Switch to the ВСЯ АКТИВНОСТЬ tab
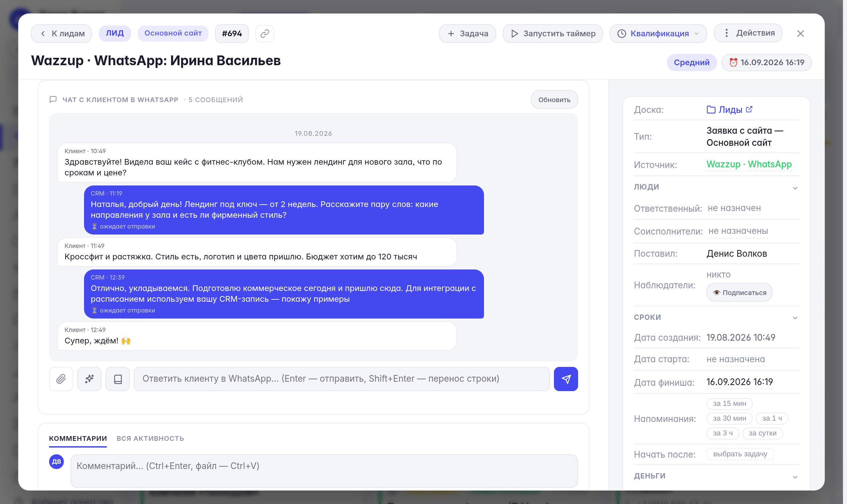 click(150, 438)
